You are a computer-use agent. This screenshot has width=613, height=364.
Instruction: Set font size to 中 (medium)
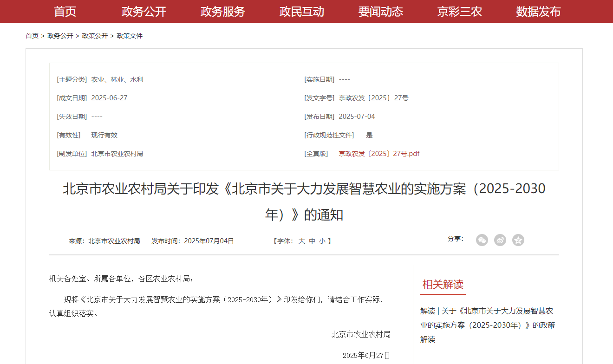coord(312,241)
